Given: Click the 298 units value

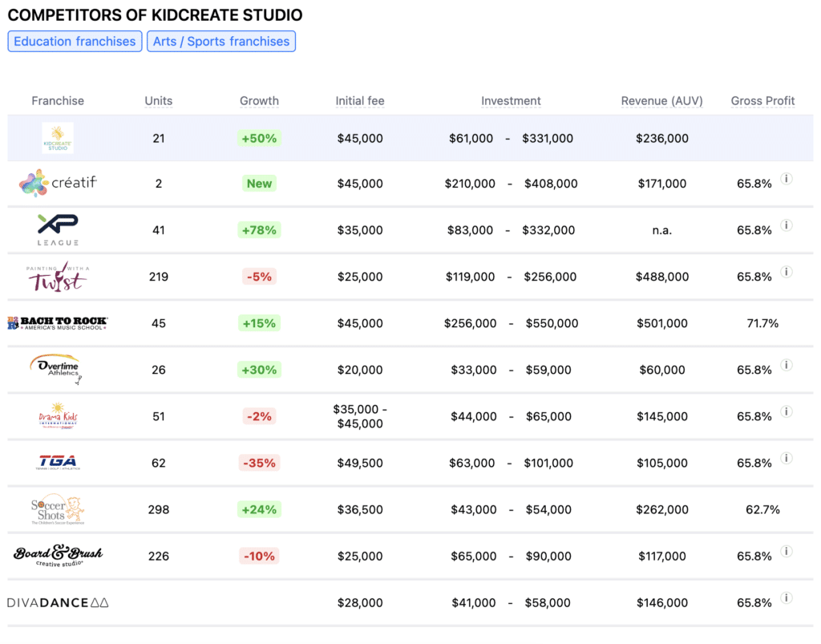Looking at the screenshot, I should pyautogui.click(x=158, y=509).
